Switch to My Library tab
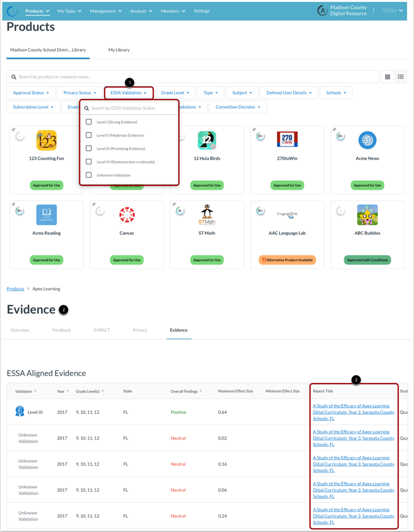The width and height of the screenshot is (414, 532). [x=119, y=50]
